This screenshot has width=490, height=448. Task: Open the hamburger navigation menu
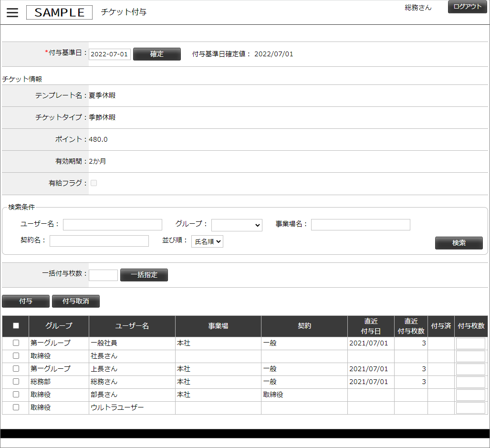[x=12, y=13]
